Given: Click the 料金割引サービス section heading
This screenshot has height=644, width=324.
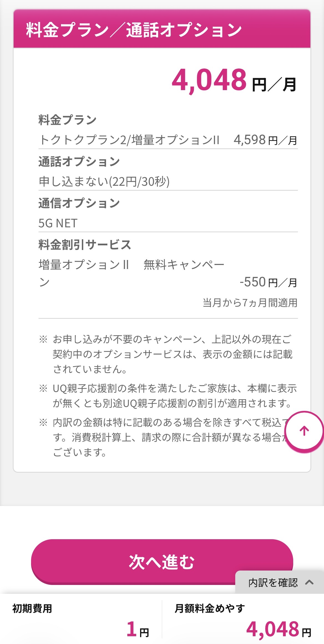Looking at the screenshot, I should [85, 245].
